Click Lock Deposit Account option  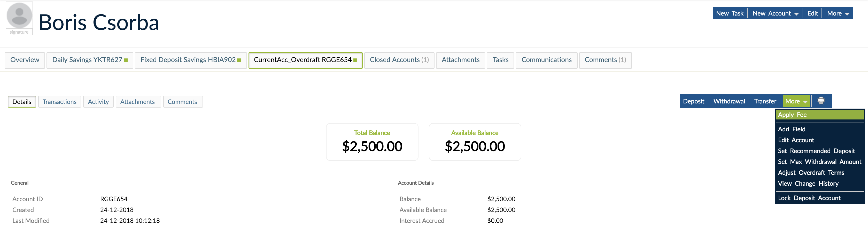pos(809,198)
